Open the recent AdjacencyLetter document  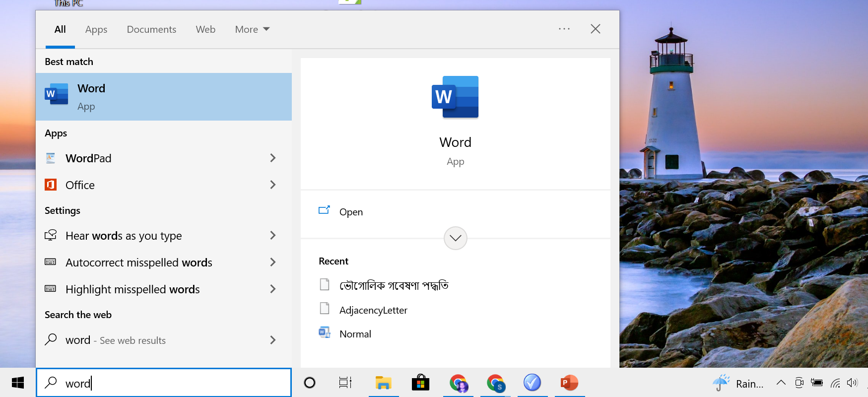point(373,310)
